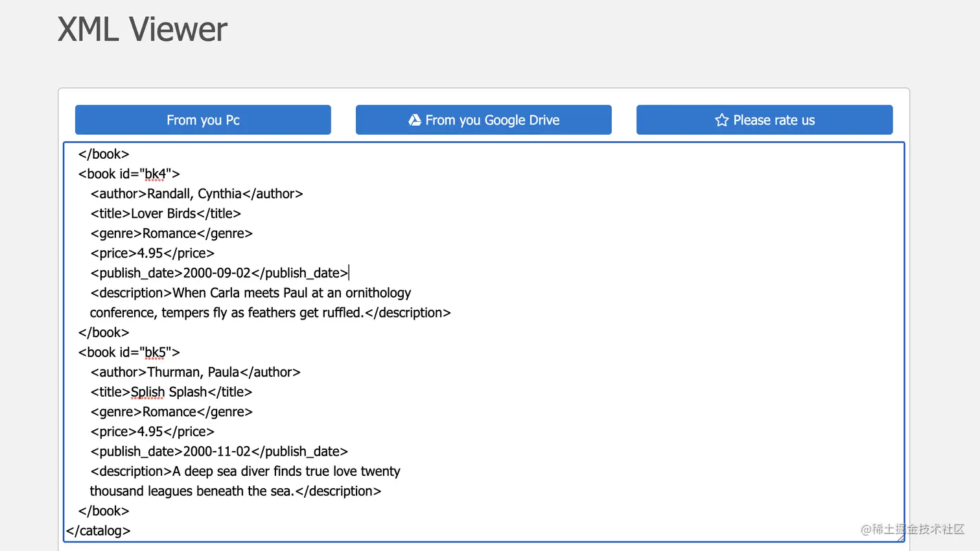Click the star icon on rate button
Image resolution: width=980 pixels, height=551 pixels.
pos(722,120)
